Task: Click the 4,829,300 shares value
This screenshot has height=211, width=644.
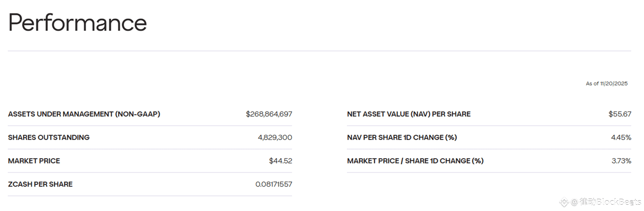Action: point(275,138)
